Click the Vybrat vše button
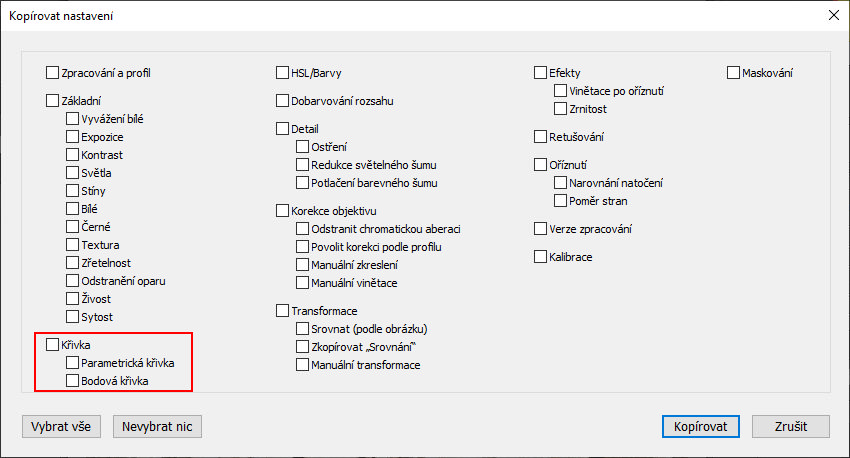This screenshot has height=458, width=850. coord(61,427)
